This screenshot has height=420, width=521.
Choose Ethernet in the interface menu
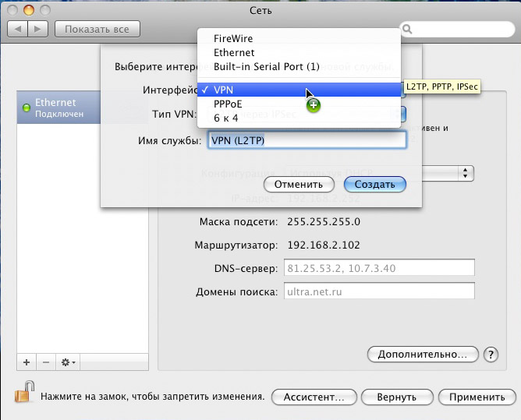[x=233, y=52]
